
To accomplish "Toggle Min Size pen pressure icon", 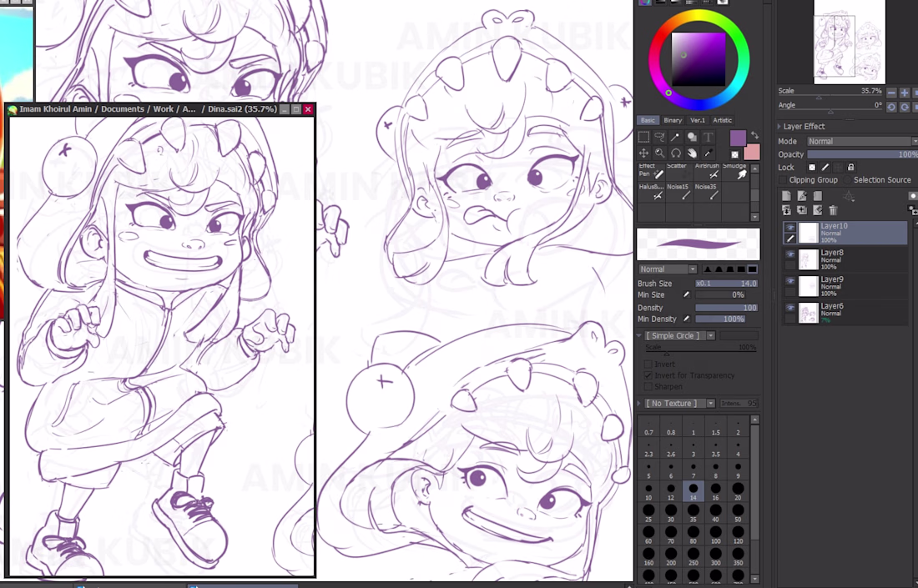I will pos(686,295).
